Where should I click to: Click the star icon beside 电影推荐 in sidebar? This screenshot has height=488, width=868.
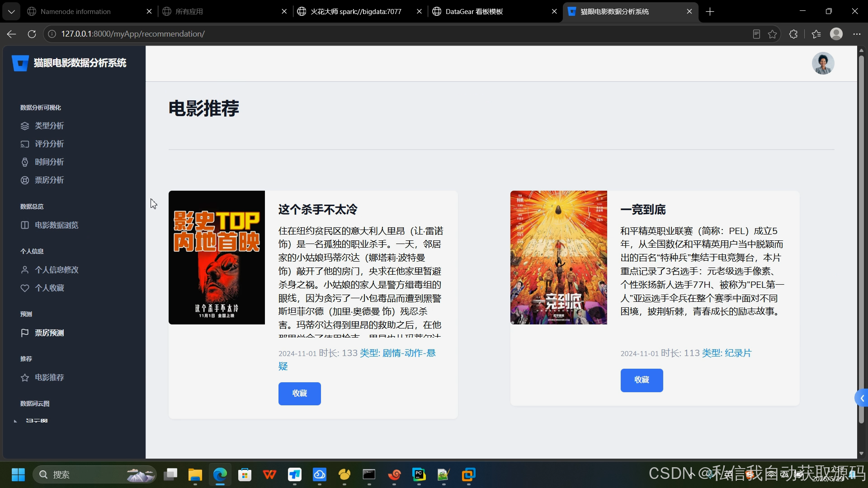[25, 378]
